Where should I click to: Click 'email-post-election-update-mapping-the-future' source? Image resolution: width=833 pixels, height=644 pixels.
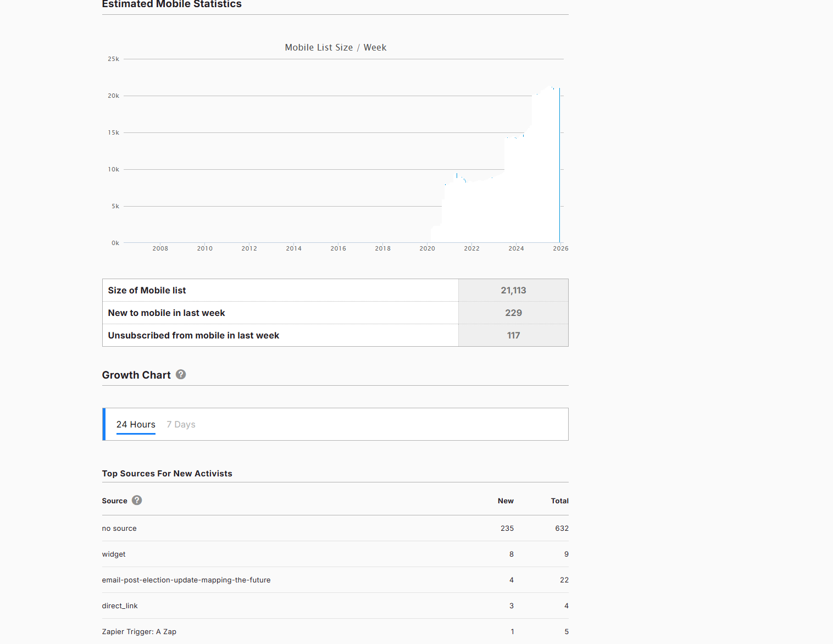[186, 580]
